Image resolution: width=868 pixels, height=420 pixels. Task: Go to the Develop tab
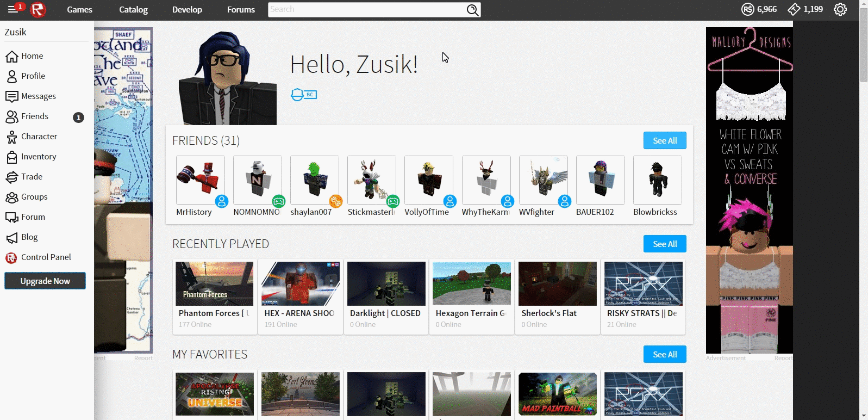pos(187,9)
